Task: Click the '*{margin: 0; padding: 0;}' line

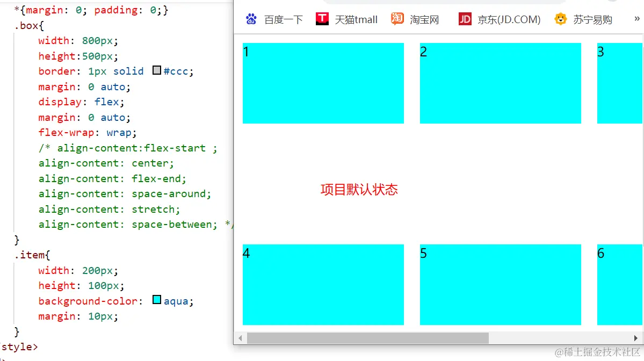Action: pos(91,10)
